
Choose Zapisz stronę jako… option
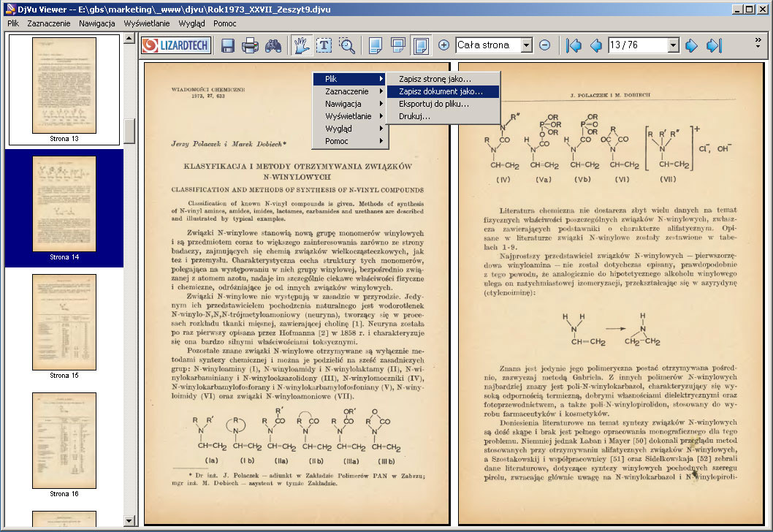pyautogui.click(x=443, y=79)
